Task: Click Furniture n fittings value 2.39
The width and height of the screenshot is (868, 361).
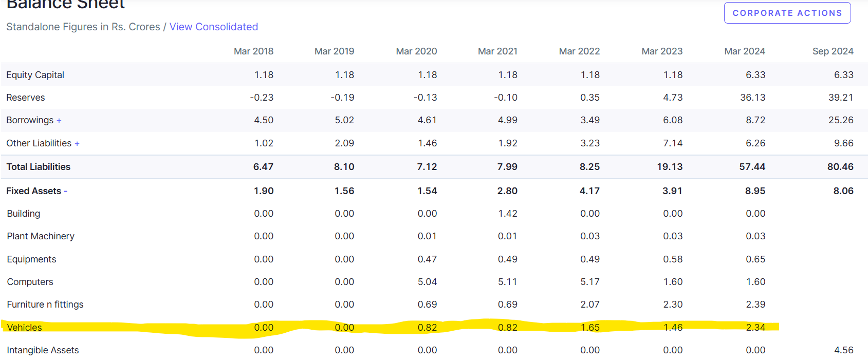Action: point(755,305)
